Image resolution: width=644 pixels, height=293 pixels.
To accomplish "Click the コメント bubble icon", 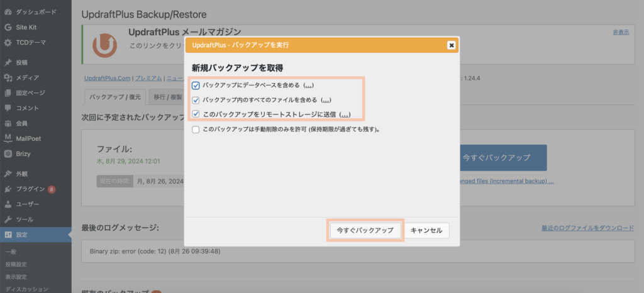I will point(8,108).
